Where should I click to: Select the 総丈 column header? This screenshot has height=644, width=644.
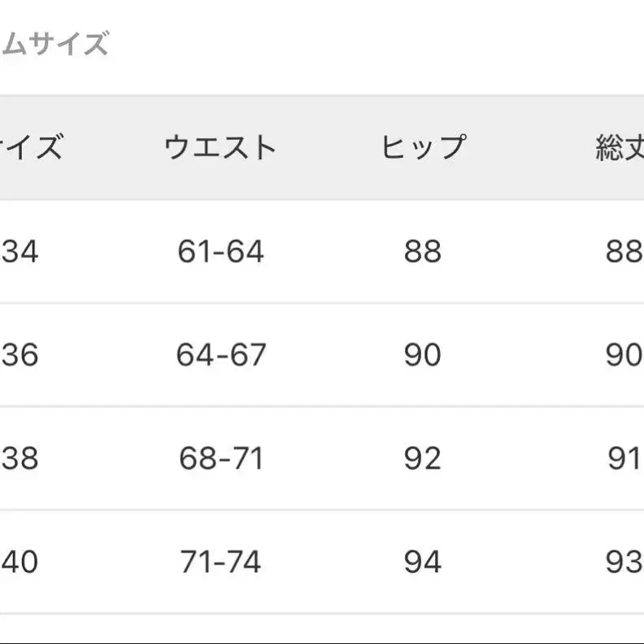pos(620,148)
